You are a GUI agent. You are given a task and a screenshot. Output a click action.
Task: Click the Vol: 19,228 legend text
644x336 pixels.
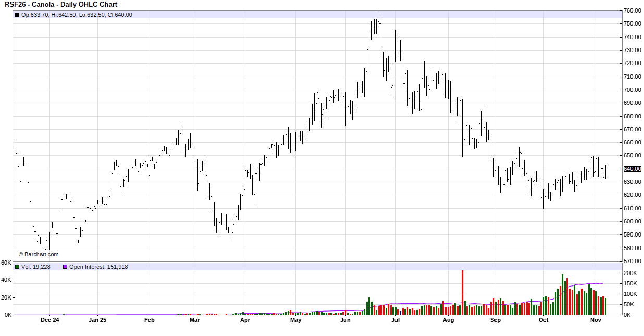click(36, 267)
